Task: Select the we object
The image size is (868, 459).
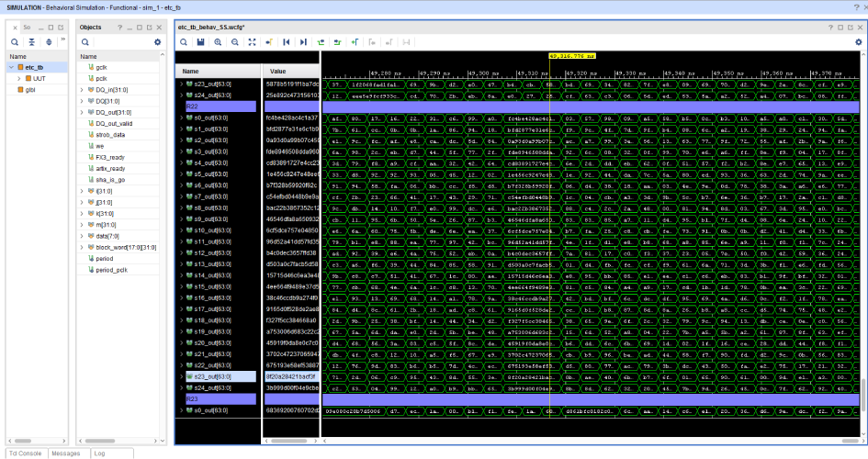Action: (99, 146)
